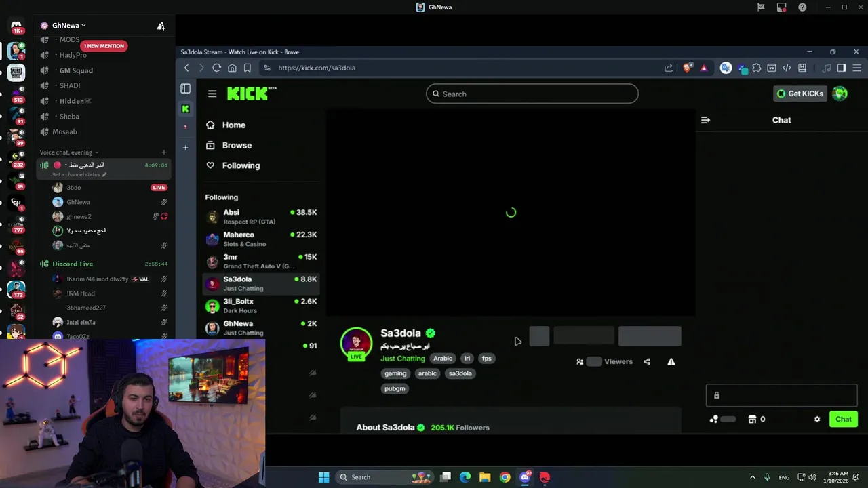Open chat settings gear icon
Screen dimensions: 868x488
tap(817, 420)
